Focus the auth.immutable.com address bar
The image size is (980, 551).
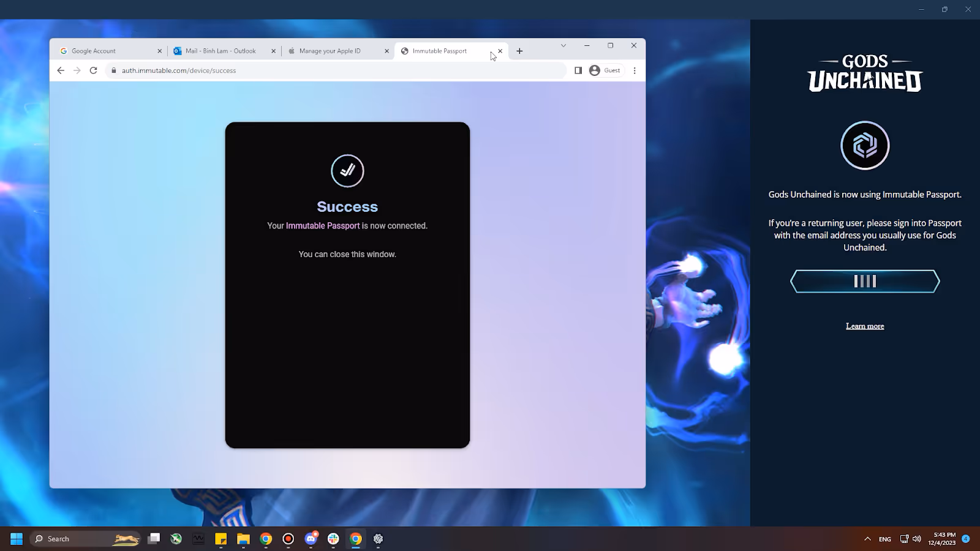[337, 70]
